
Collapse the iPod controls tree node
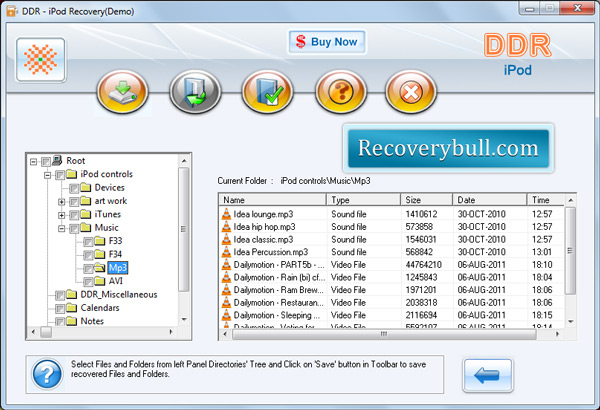(x=47, y=175)
